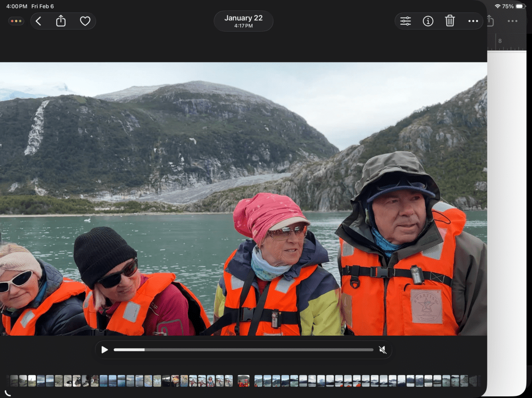Viewport: 532px width, 398px height.
Task: Select the last thumbnail in the filmstrip
Action: point(473,381)
